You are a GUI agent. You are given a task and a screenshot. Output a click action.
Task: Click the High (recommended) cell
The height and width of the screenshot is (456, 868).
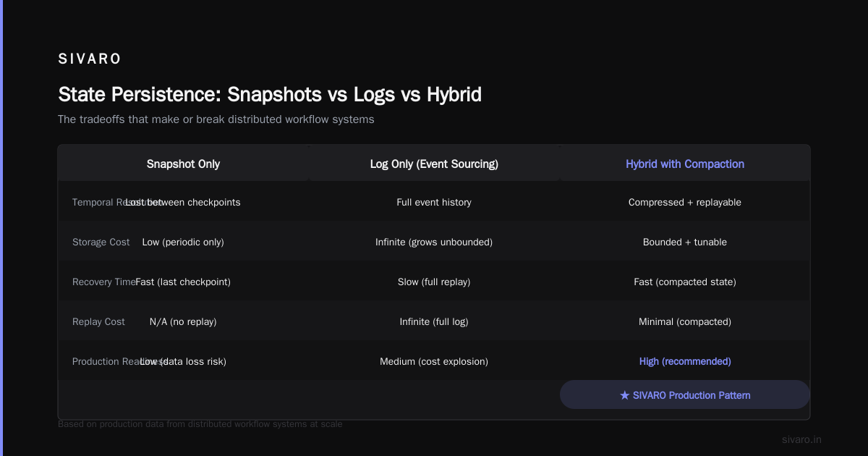pos(685,361)
